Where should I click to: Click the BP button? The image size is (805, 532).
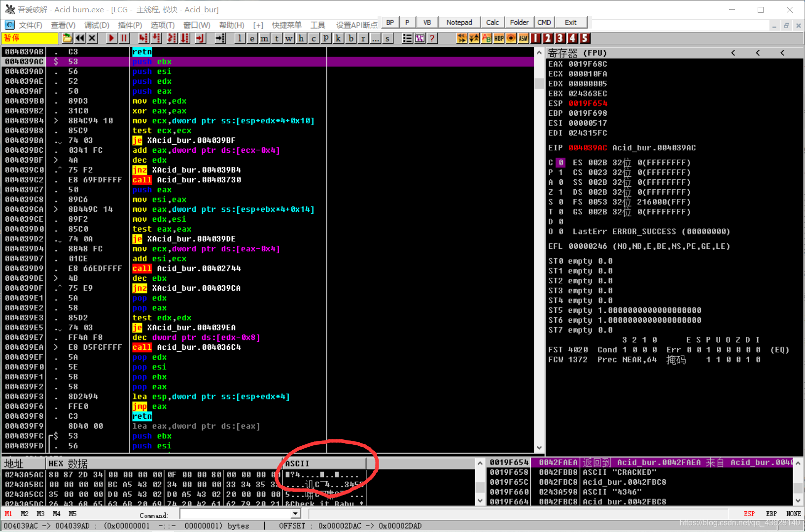pyautogui.click(x=390, y=22)
